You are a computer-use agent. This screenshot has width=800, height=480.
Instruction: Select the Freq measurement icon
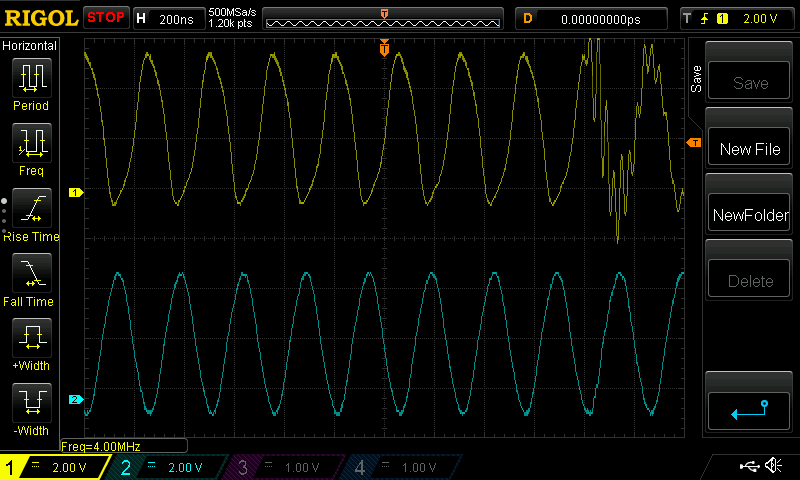32,143
